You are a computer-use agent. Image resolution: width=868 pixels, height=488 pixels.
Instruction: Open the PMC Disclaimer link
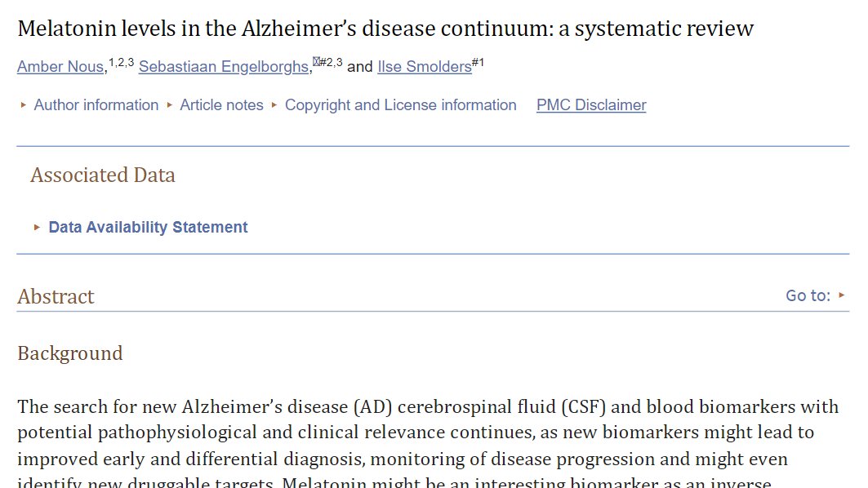[591, 105]
